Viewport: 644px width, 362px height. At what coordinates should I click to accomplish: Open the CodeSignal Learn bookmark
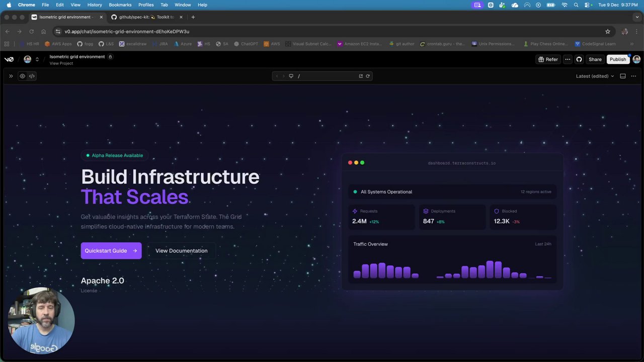(x=596, y=44)
